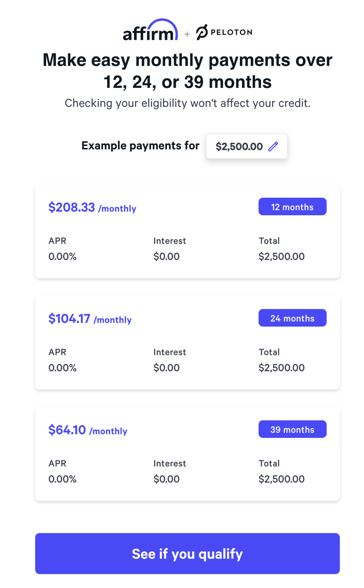364x588 pixels.
Task: Click the main payments heading
Action: pos(187,71)
